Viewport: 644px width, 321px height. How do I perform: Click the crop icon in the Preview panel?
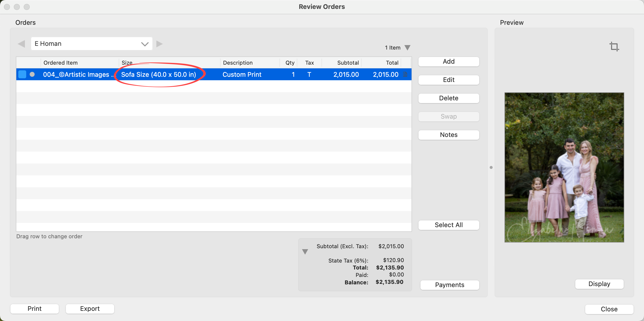point(614,47)
